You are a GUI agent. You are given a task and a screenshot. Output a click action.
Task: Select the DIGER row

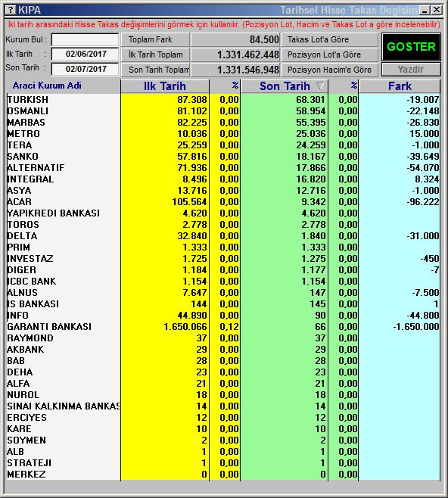(x=223, y=270)
